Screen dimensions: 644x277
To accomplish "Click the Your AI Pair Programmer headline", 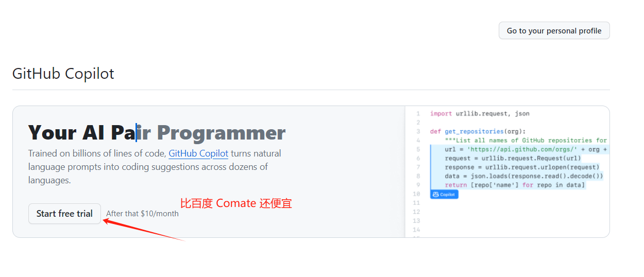I will (157, 133).
